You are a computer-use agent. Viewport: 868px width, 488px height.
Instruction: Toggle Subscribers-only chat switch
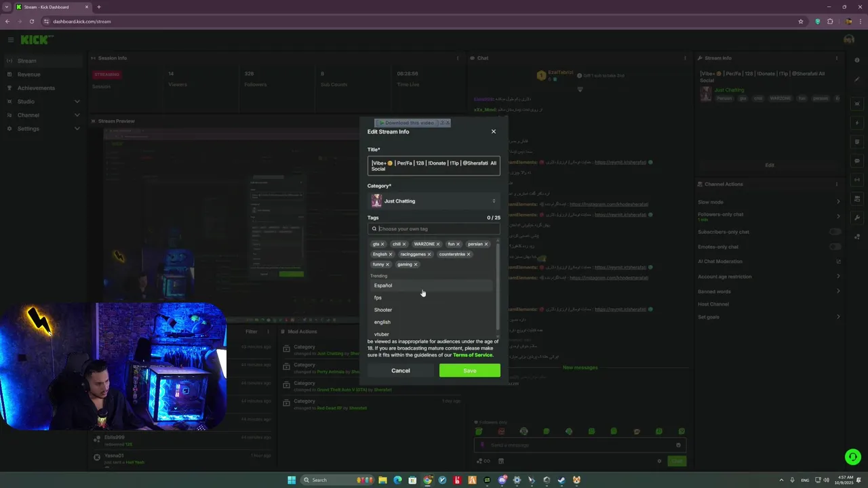pyautogui.click(x=835, y=232)
